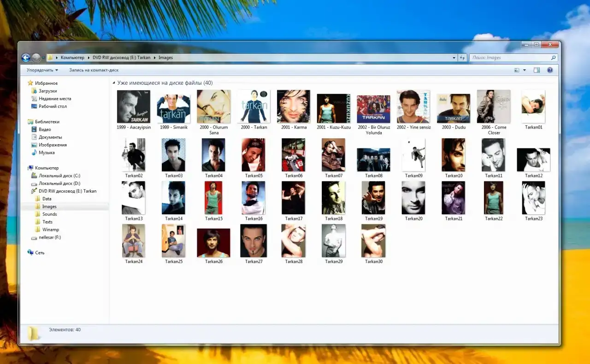This screenshot has width=590, height=364.
Task: Collapse the Уже имеющиеся на диске файлы group
Action: (x=114, y=83)
